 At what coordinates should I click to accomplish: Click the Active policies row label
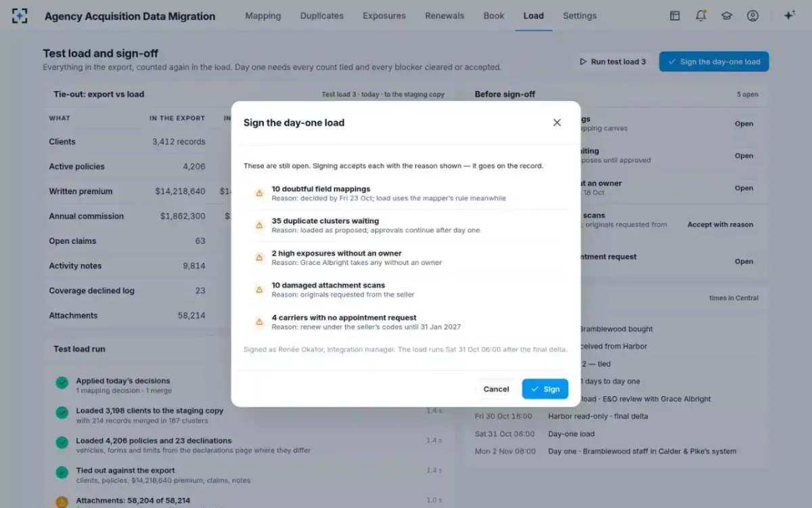coord(76,167)
